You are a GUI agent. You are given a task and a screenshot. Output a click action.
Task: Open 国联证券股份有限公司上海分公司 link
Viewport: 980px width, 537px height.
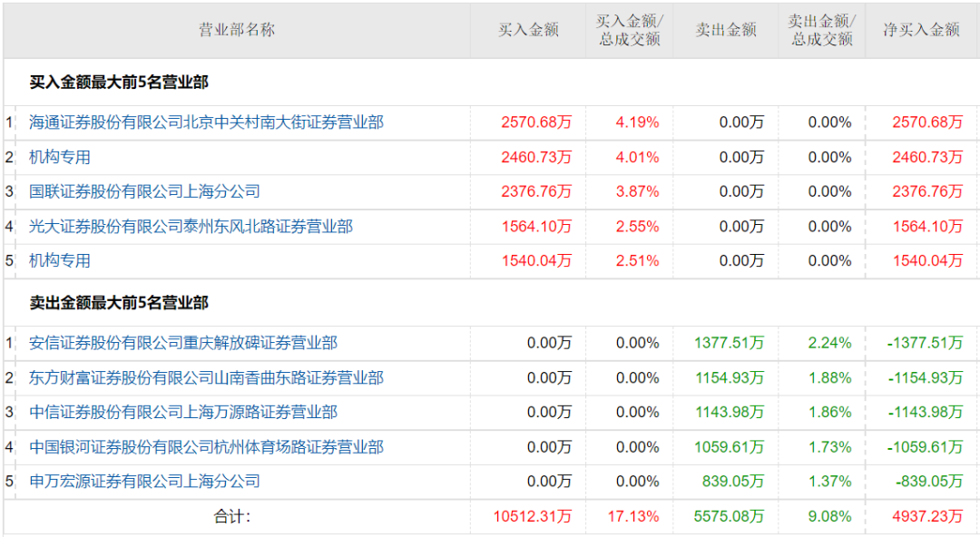click(x=144, y=191)
